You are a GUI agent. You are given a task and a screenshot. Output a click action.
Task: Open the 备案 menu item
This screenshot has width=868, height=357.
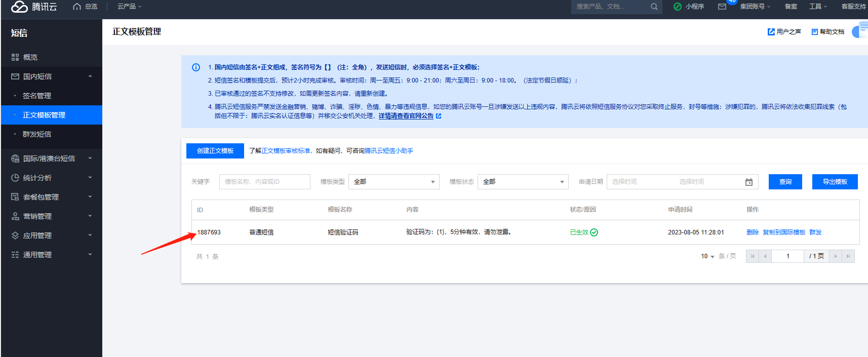click(x=791, y=7)
